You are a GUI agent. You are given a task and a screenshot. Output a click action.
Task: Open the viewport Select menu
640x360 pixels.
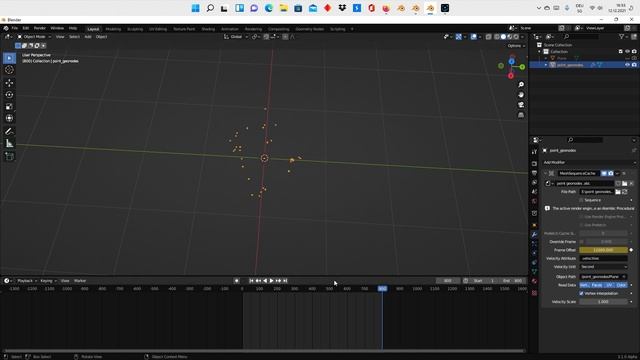click(74, 37)
